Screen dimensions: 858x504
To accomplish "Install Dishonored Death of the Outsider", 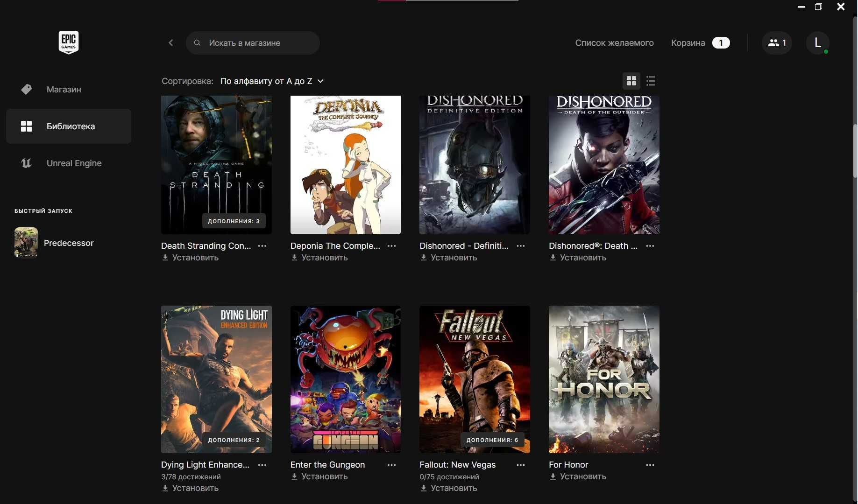I will 578,258.
